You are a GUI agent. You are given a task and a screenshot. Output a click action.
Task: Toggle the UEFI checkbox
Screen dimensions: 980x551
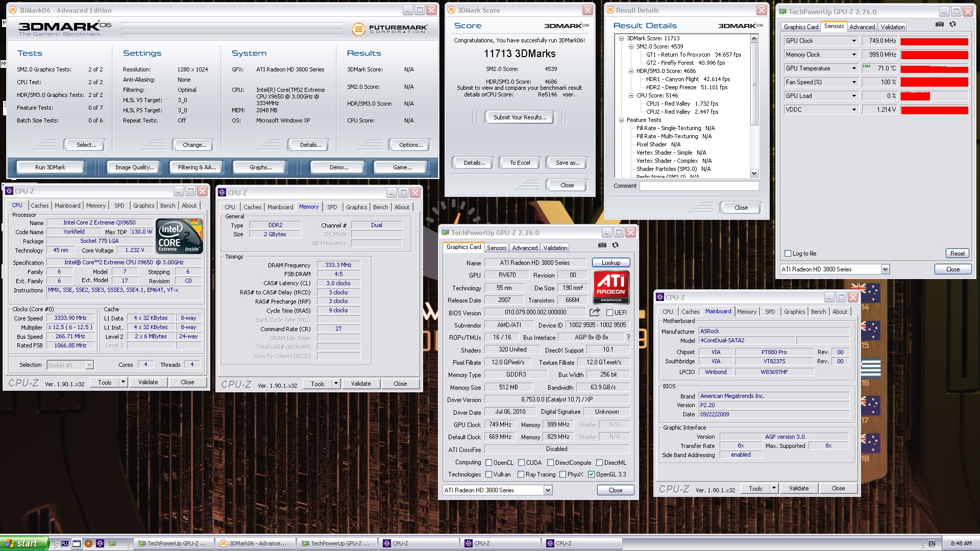(x=609, y=312)
